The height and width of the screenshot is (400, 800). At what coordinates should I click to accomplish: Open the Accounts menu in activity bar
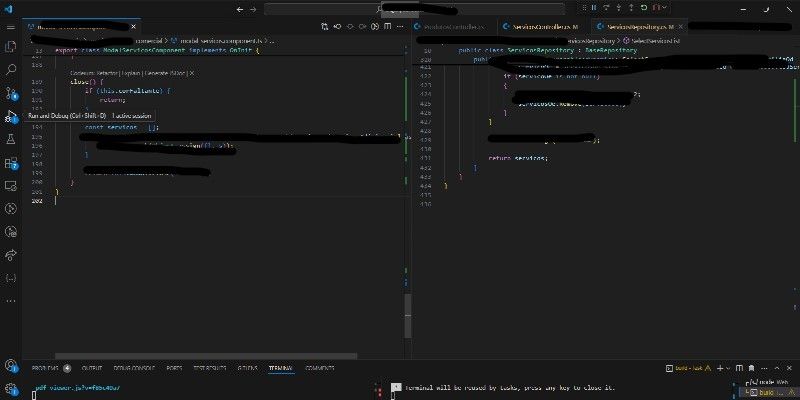click(11, 365)
